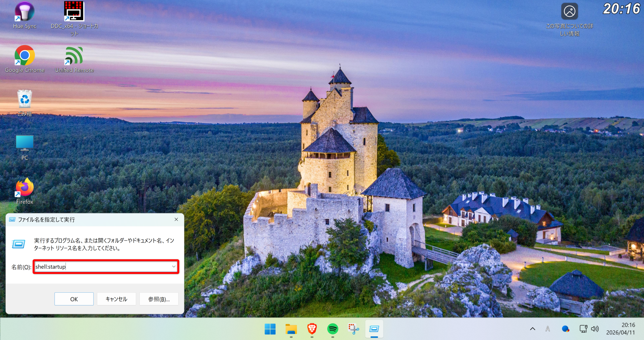Image resolution: width=644 pixels, height=340 pixels.
Task: Expand the Run command history dropdown
Action: coord(174,267)
